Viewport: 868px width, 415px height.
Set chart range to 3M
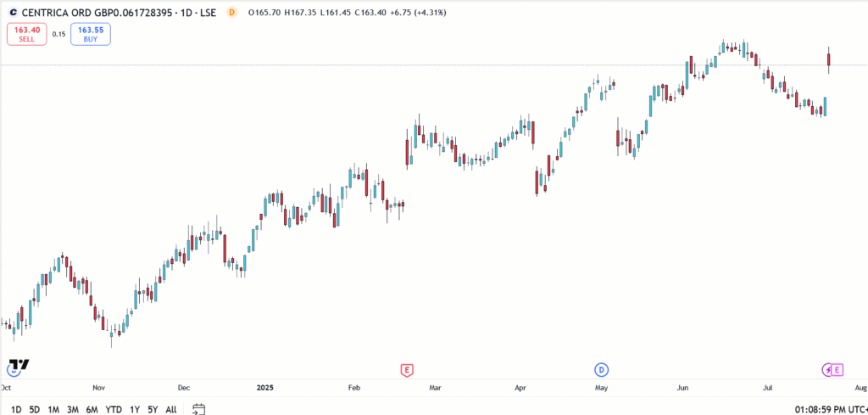click(x=73, y=409)
